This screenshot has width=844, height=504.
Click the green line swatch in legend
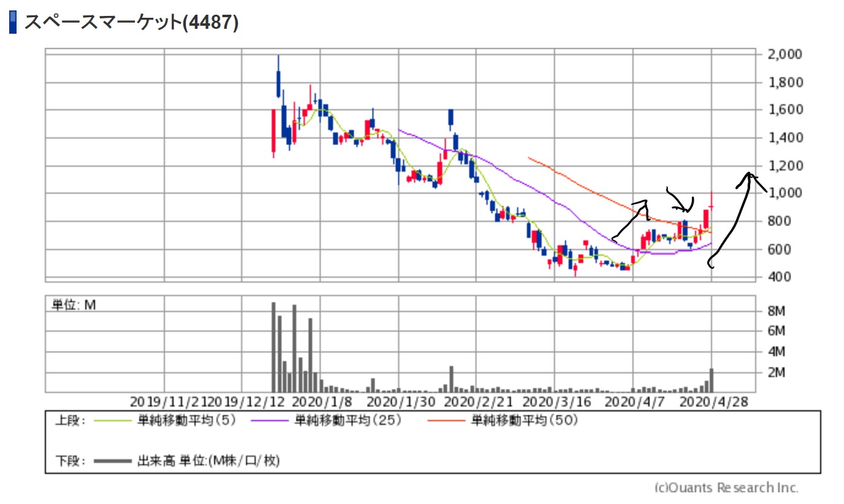pyautogui.click(x=113, y=421)
